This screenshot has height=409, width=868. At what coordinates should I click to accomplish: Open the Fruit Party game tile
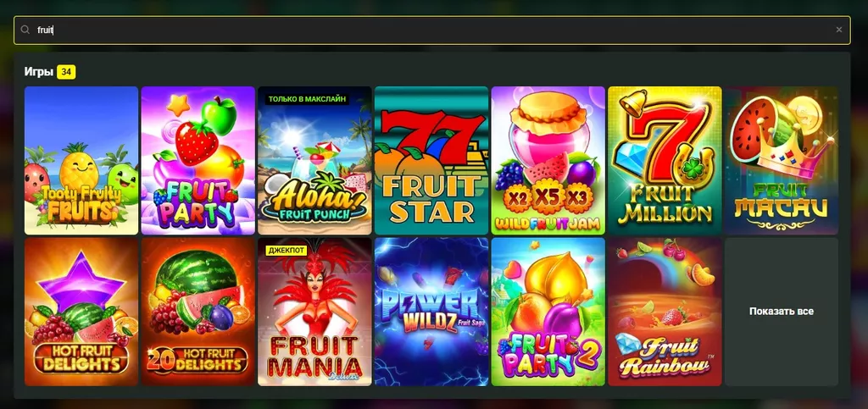point(198,160)
